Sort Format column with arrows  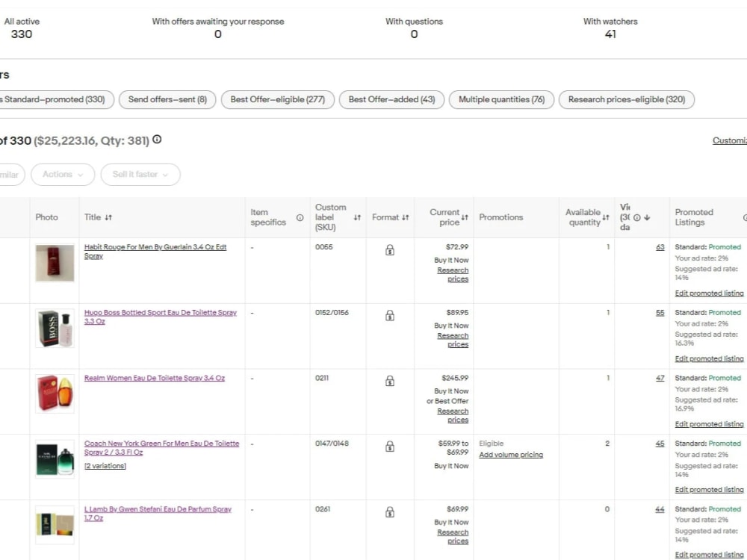pyautogui.click(x=406, y=217)
